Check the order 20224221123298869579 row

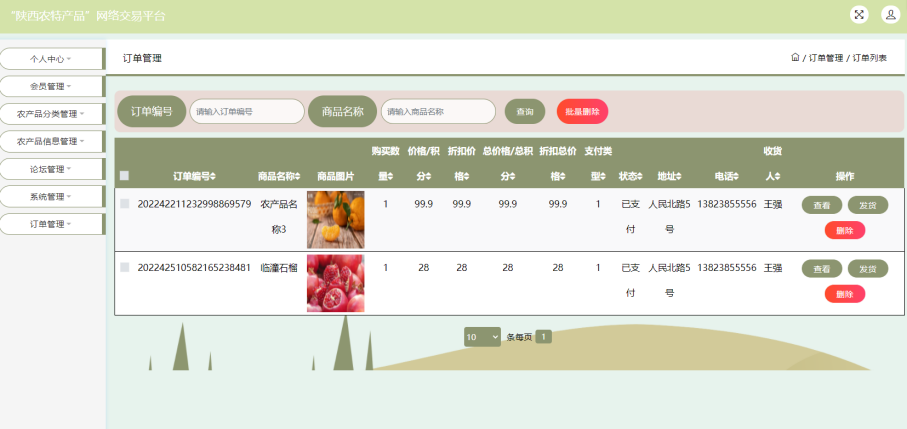coord(124,204)
